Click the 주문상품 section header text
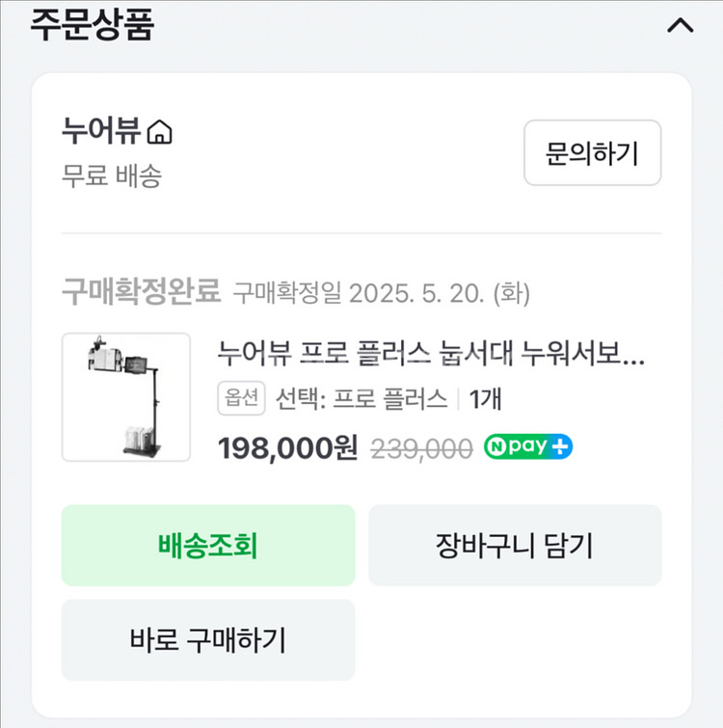This screenshot has width=723, height=728. click(x=92, y=26)
